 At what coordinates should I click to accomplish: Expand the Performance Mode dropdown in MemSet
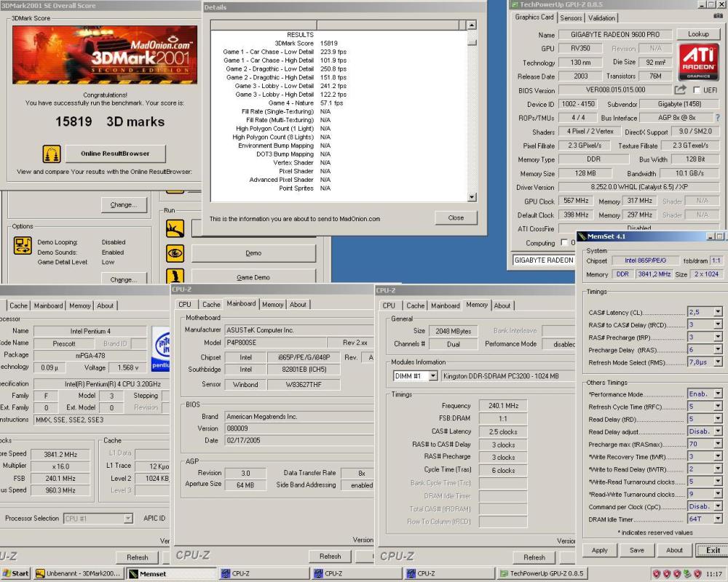(718, 394)
